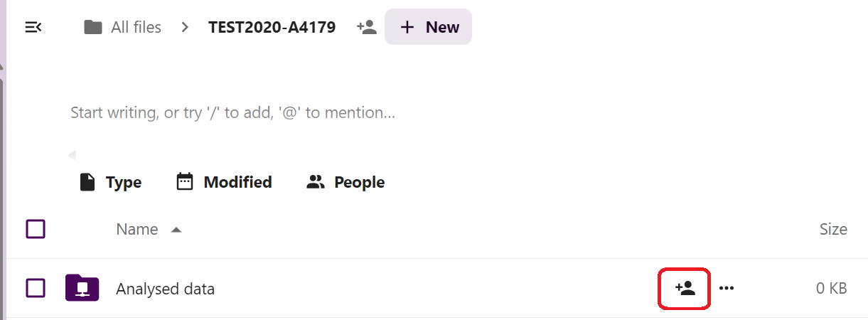Toggle the navigation sidebar icon
868x320 pixels.
pyautogui.click(x=33, y=27)
